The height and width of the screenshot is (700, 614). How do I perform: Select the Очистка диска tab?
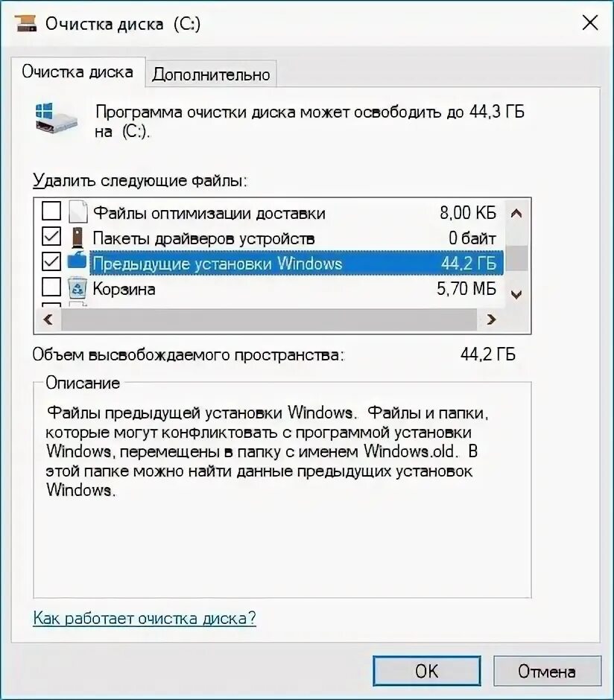pos(77,72)
